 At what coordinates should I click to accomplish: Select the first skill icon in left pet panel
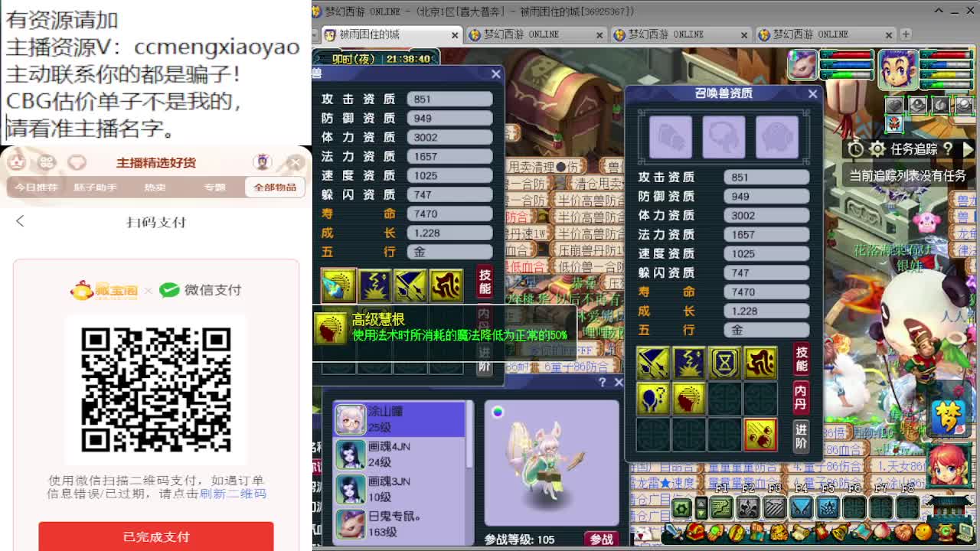(x=338, y=285)
